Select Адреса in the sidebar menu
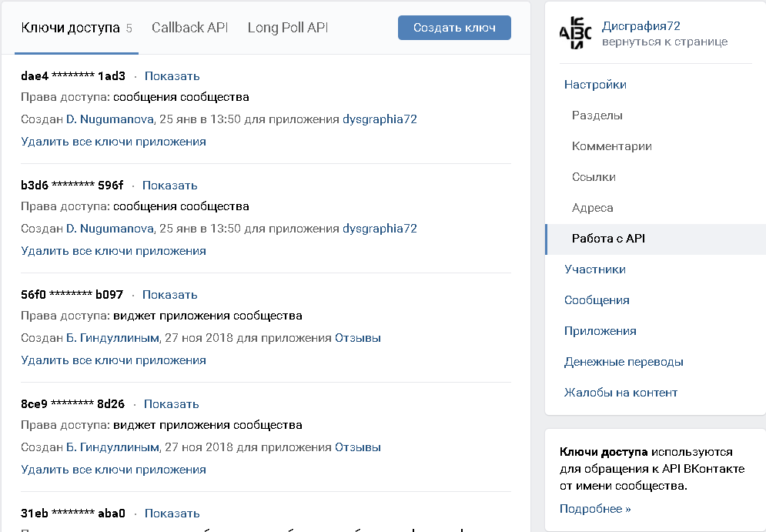The image size is (766, 532). pos(592,208)
